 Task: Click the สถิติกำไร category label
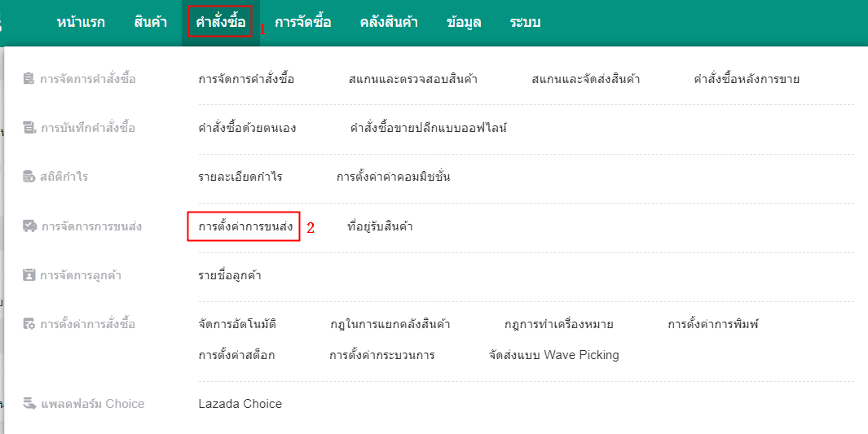(x=64, y=177)
